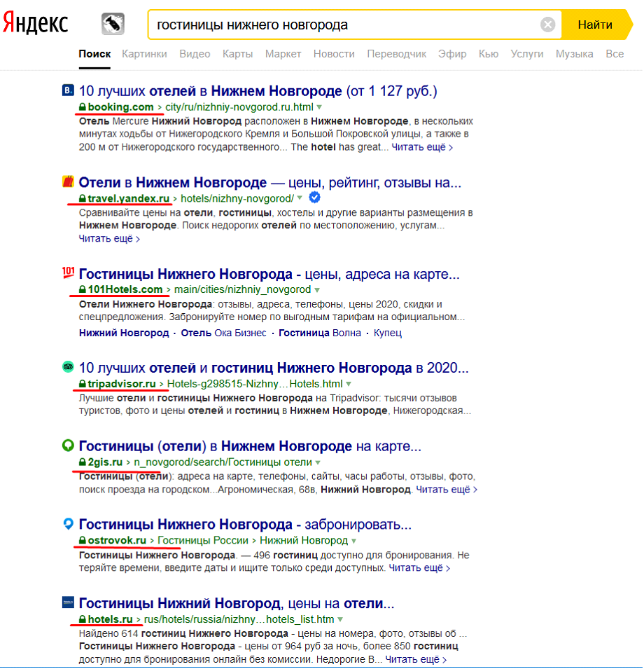Open 'Гостиницы (отели) в Нижнем Новгороде на карте' result
Viewport: 644px width, 669px height.
tap(250, 446)
